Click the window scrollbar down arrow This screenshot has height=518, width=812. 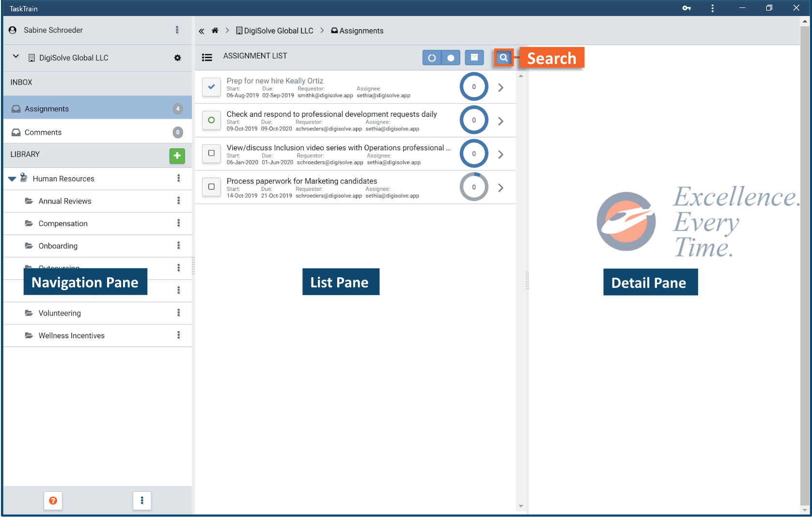[x=805, y=510]
